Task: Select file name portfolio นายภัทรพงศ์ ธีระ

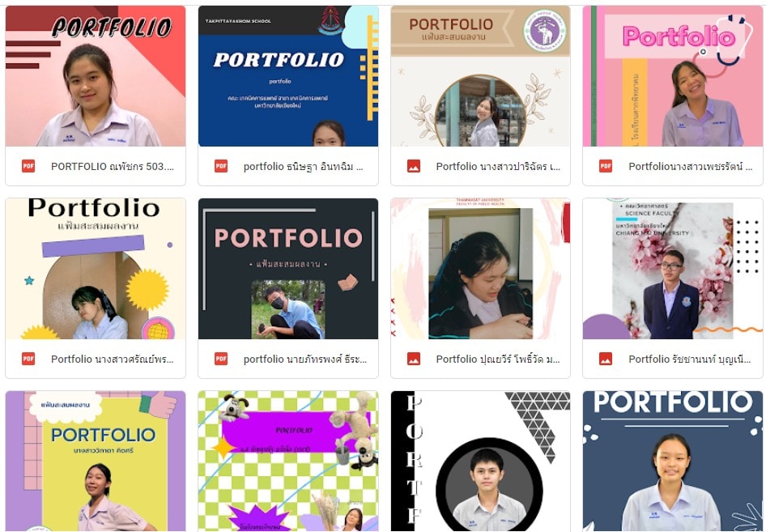Action: pos(304,359)
